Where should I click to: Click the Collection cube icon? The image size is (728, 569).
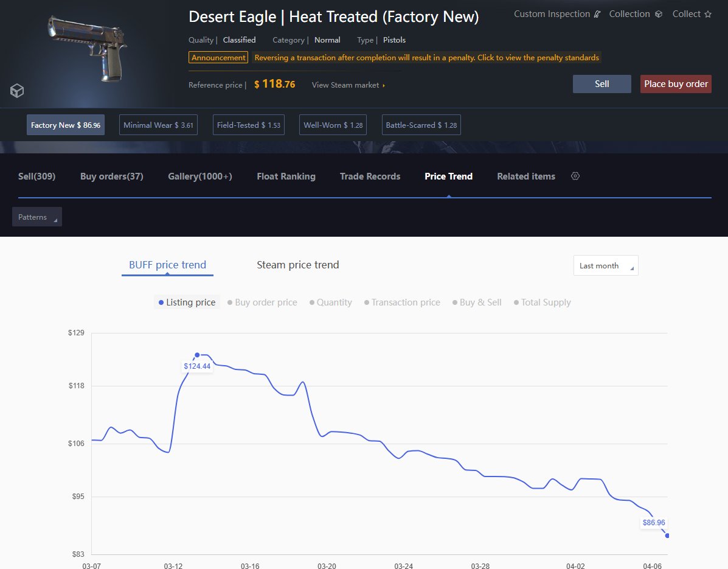click(x=658, y=15)
